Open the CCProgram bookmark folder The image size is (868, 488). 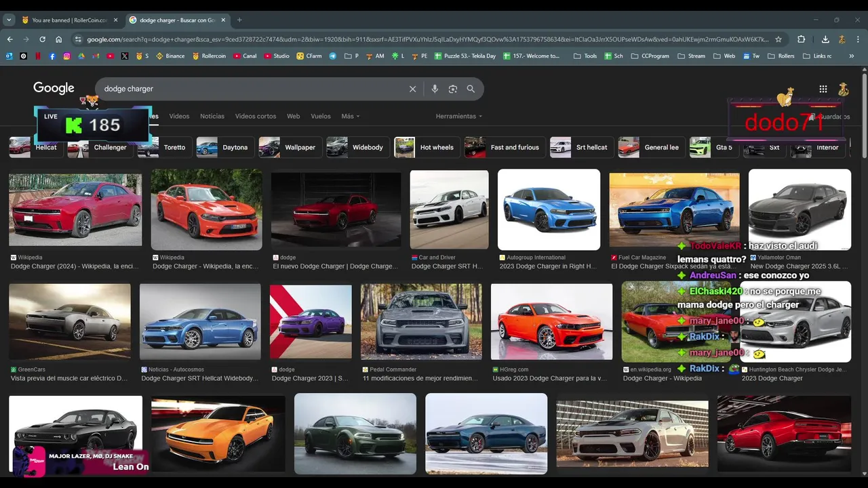point(649,56)
